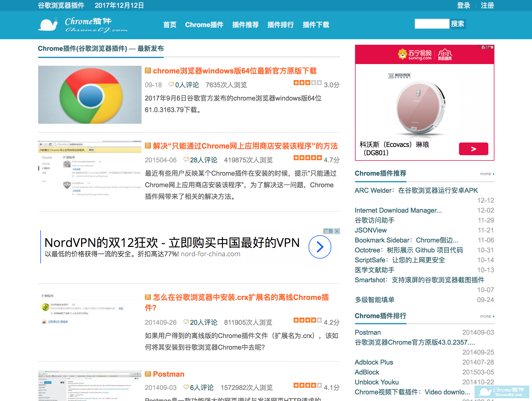Expand MORE for Chrome插件排行 section
Image resolution: width=532 pixels, height=401 pixels.
(x=487, y=316)
